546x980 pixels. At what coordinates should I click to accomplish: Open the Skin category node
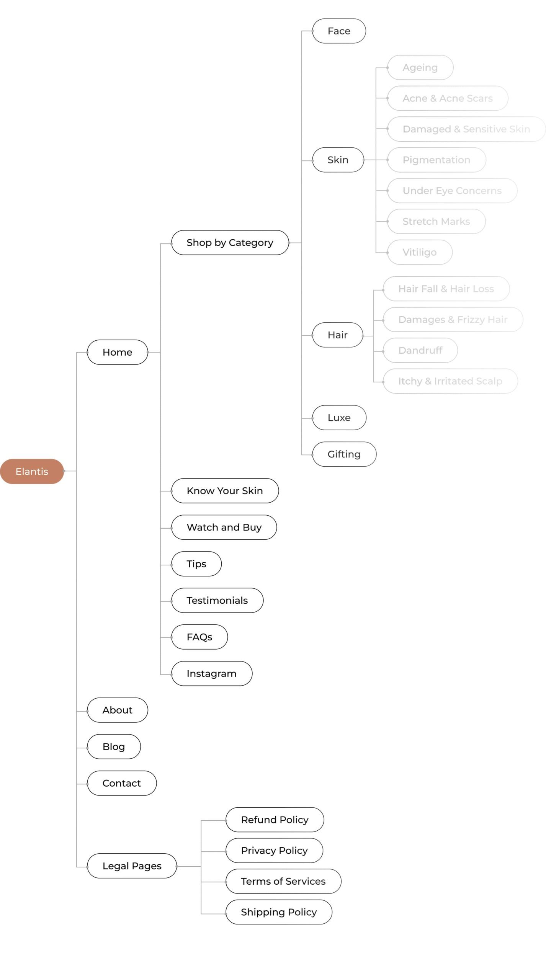pyautogui.click(x=338, y=160)
